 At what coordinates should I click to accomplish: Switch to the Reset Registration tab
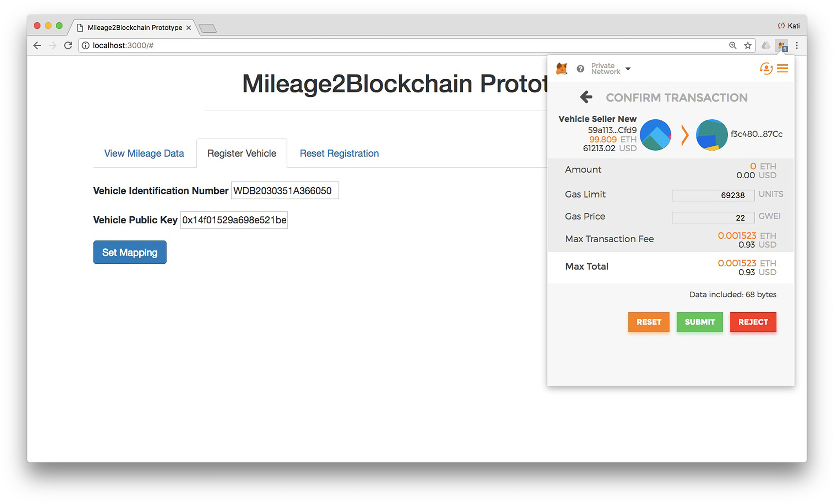pos(339,153)
